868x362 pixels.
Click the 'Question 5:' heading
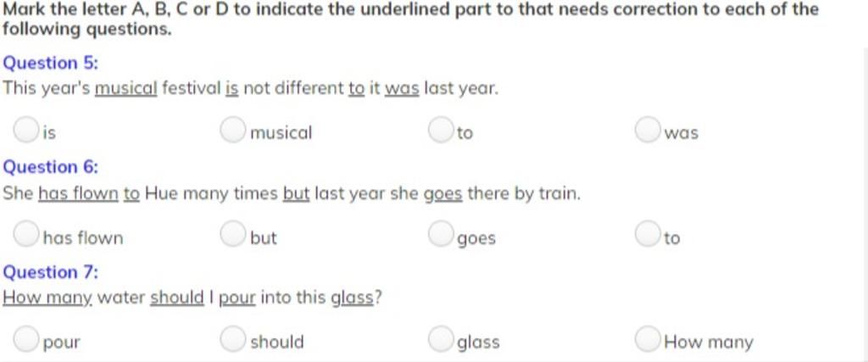[50, 63]
